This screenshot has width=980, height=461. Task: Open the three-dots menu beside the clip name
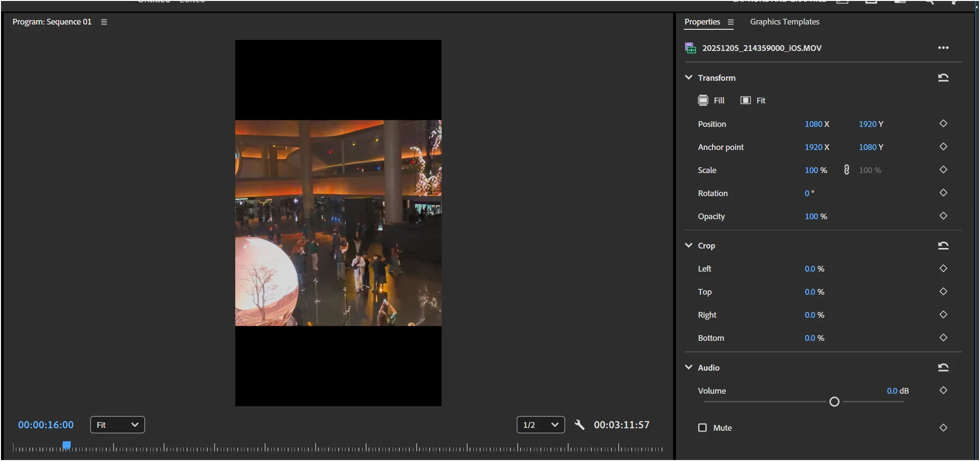(943, 48)
